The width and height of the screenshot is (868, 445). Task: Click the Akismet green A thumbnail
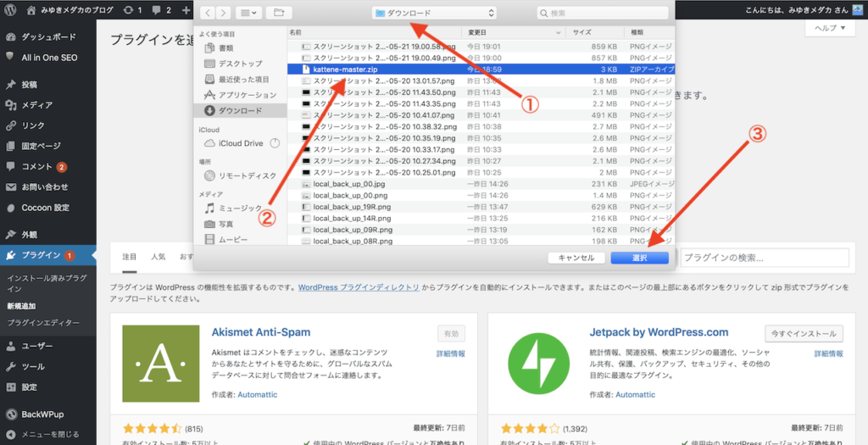[x=160, y=363]
